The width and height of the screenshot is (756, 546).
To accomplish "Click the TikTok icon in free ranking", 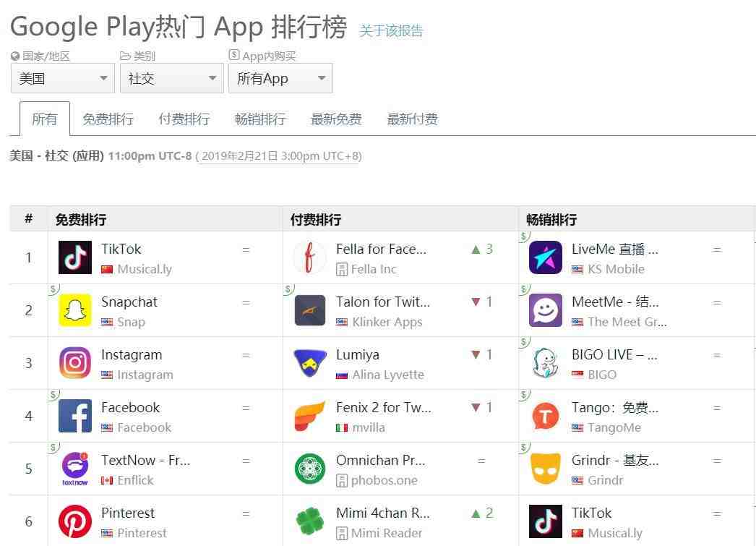I will pyautogui.click(x=75, y=257).
